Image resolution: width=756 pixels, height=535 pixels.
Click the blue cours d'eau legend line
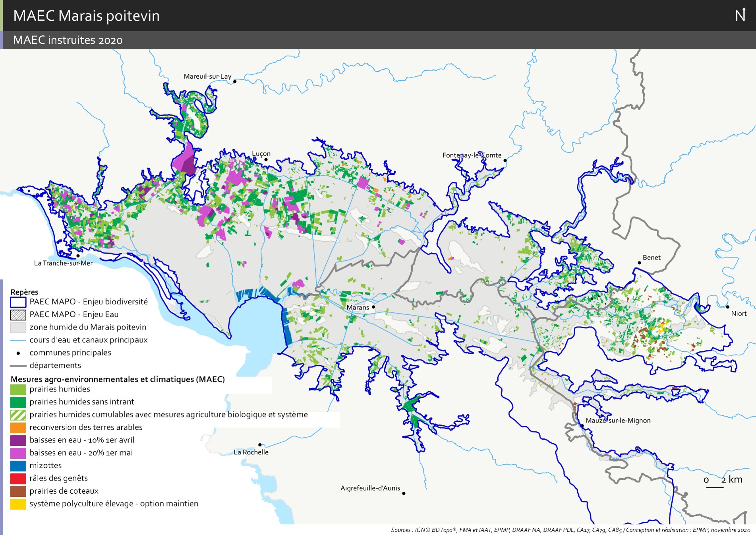click(18, 340)
